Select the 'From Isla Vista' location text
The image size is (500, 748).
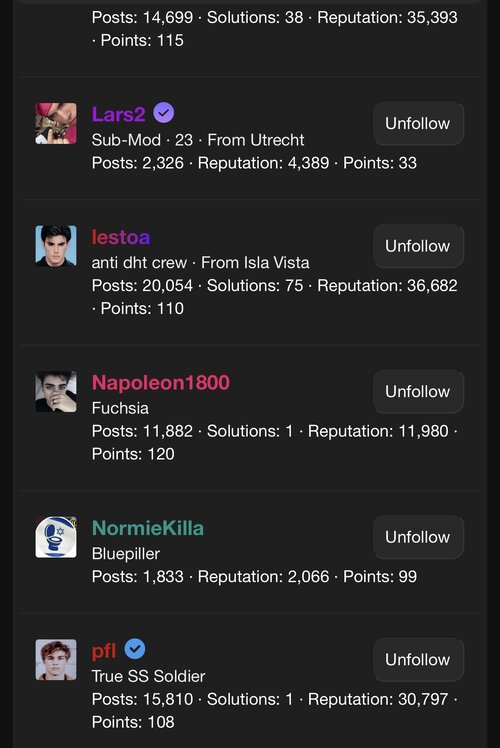(x=255, y=262)
